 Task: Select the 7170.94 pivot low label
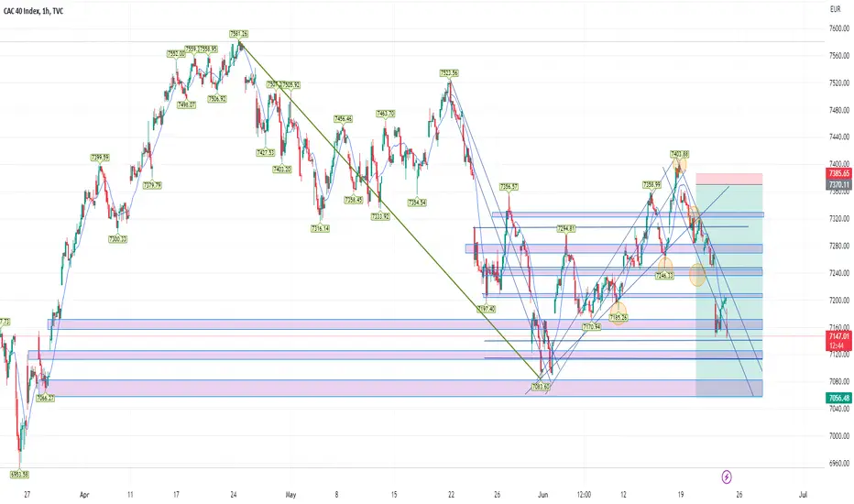pyautogui.click(x=592, y=327)
